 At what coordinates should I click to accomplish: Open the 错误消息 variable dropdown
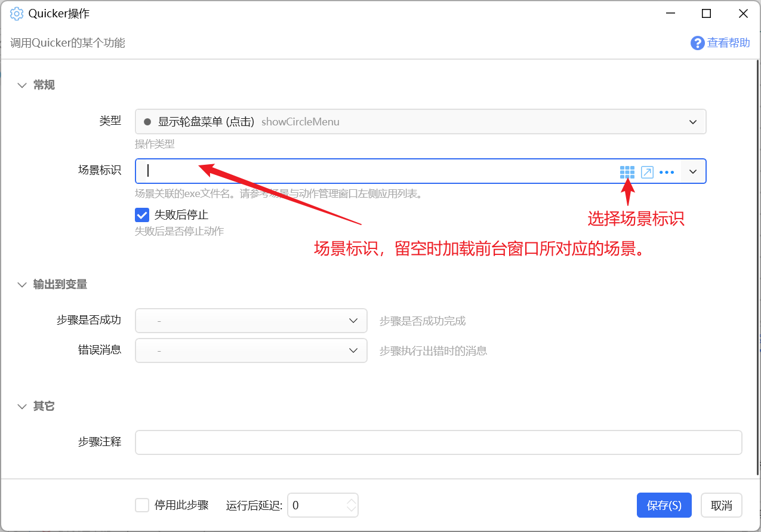point(251,350)
